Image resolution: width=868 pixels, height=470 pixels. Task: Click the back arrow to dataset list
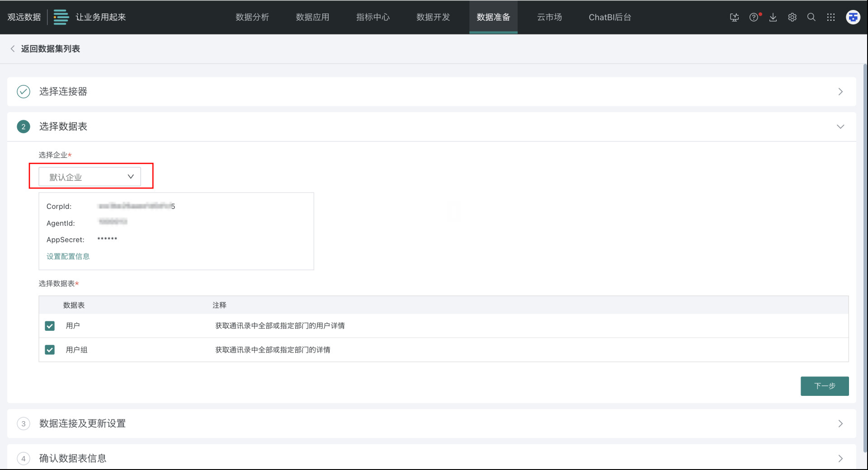click(x=13, y=49)
